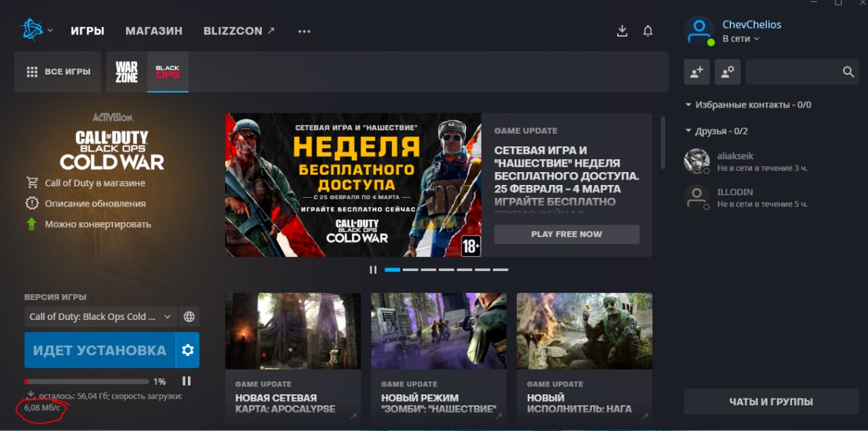The height and width of the screenshot is (431, 868).
Task: Click the 1% progress label
Action: [159, 382]
